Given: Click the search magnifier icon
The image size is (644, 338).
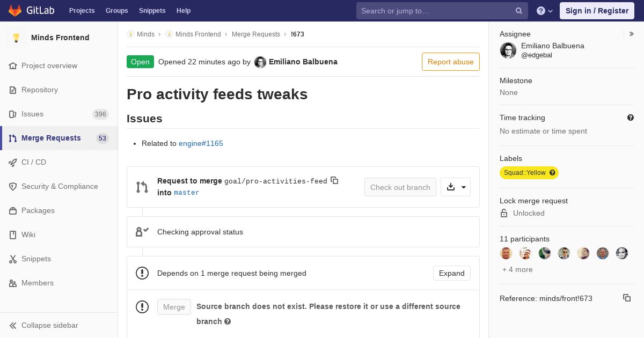Looking at the screenshot, I should click(x=519, y=11).
